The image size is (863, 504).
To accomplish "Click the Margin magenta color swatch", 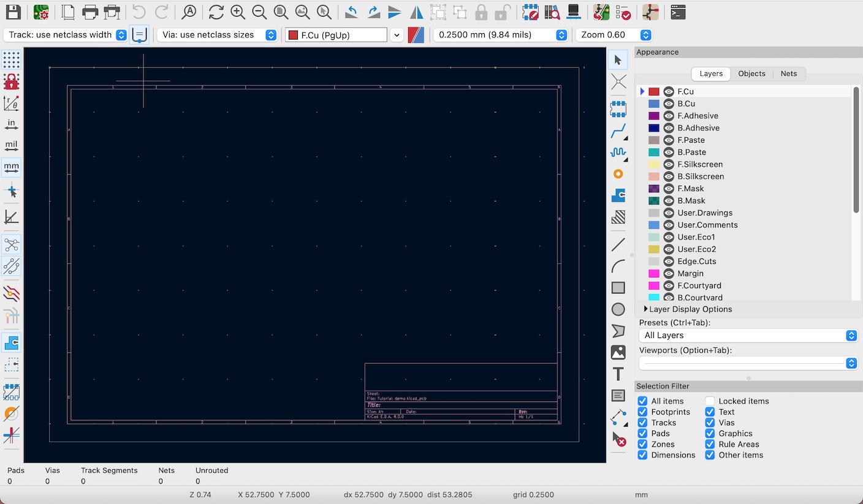I will (x=654, y=274).
